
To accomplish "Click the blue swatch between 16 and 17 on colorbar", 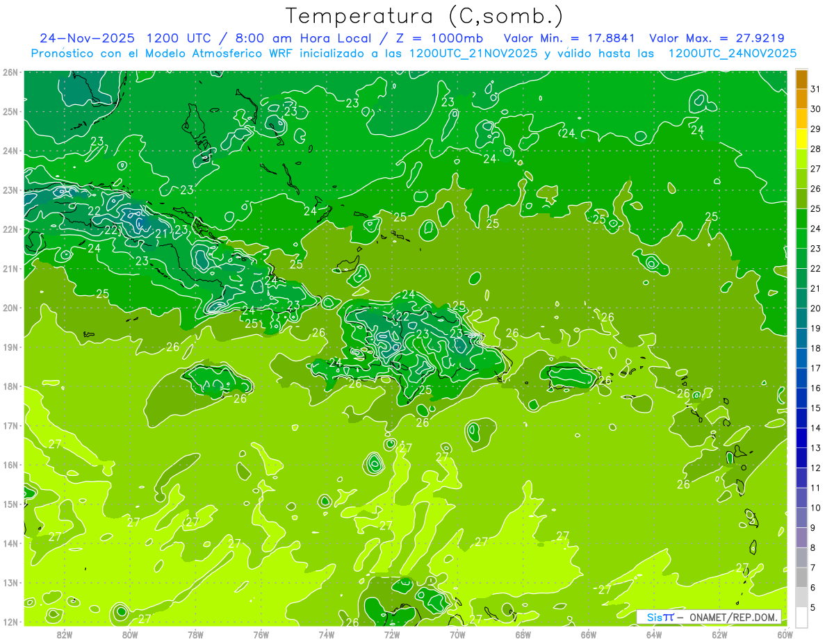I will 801,378.
